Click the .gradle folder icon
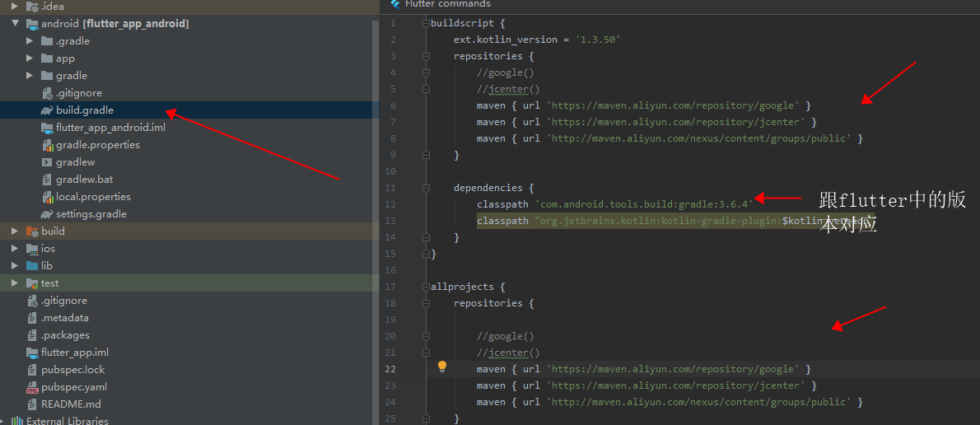 (46, 41)
